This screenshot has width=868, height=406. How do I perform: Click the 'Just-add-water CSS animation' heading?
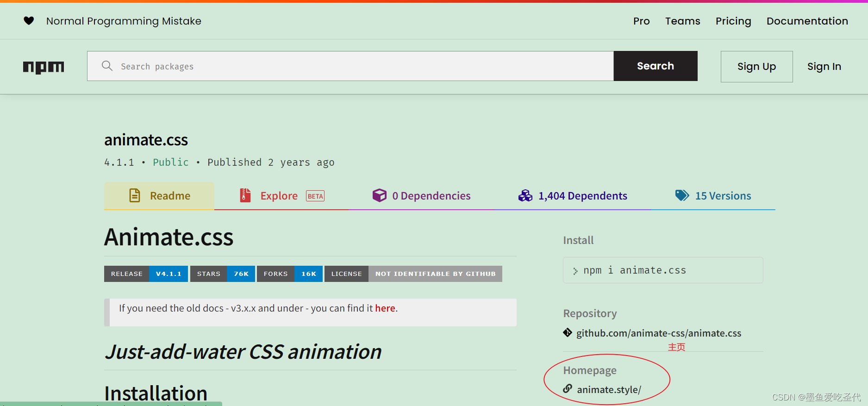[243, 352]
